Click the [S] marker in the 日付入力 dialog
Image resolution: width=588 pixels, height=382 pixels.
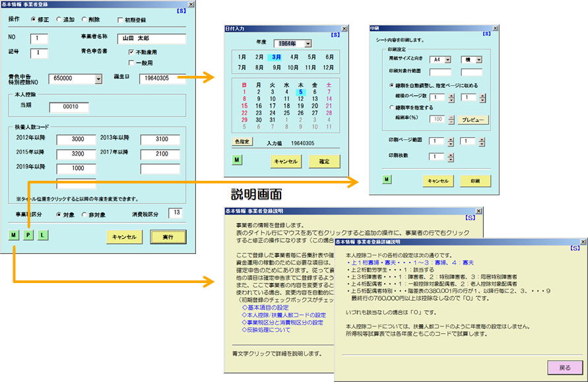tap(335, 34)
